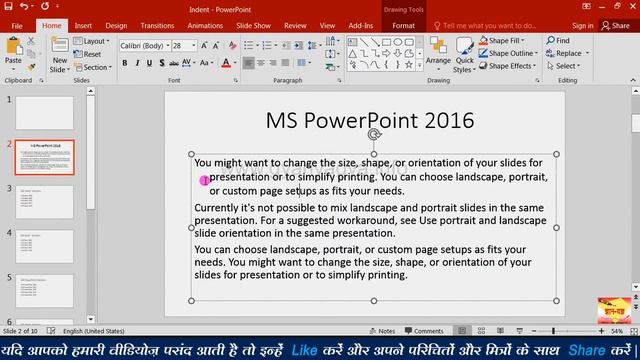Open the Comments pane
Image resolution: width=640 pixels, height=360 pixels.
[424, 331]
